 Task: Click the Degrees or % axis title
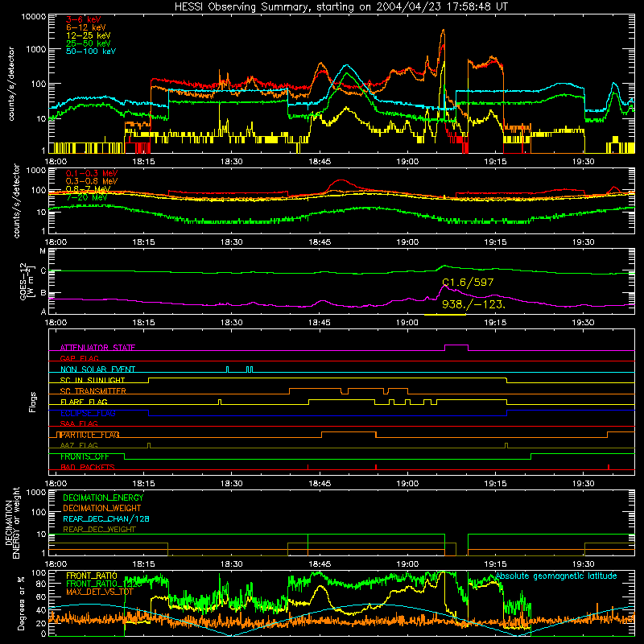(21, 603)
